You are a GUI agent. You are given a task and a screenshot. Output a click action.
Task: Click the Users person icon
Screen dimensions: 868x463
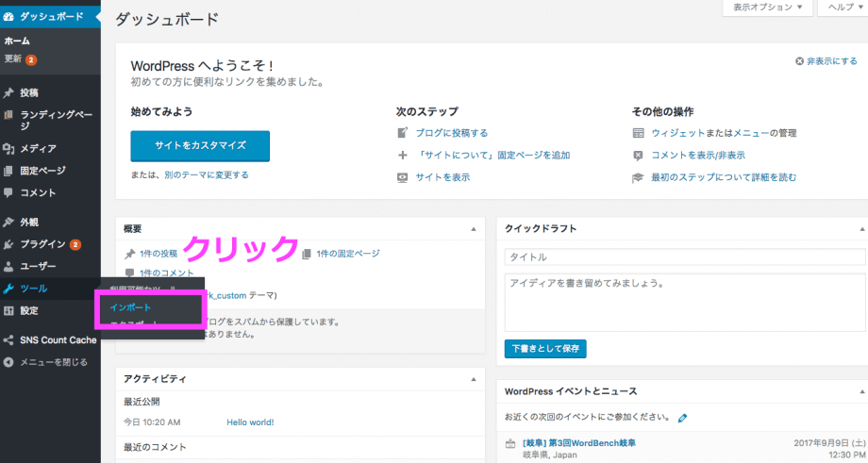pyautogui.click(x=8, y=267)
